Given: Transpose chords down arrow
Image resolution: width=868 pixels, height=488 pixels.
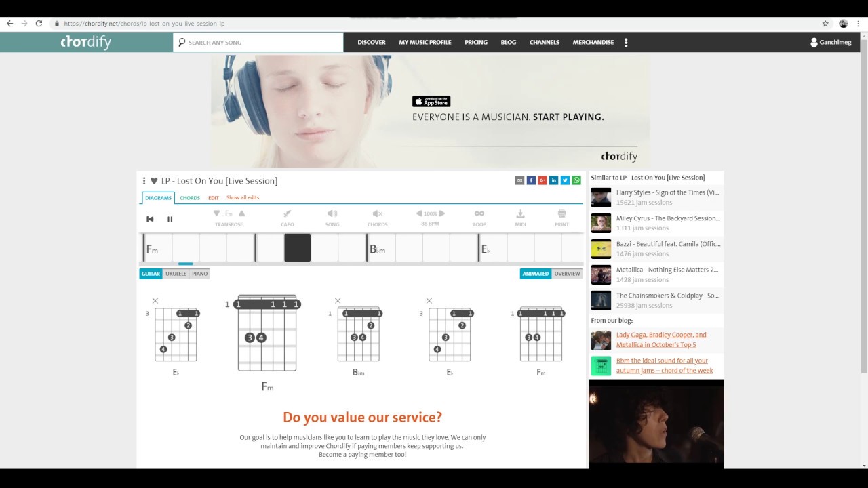Looking at the screenshot, I should pyautogui.click(x=217, y=213).
